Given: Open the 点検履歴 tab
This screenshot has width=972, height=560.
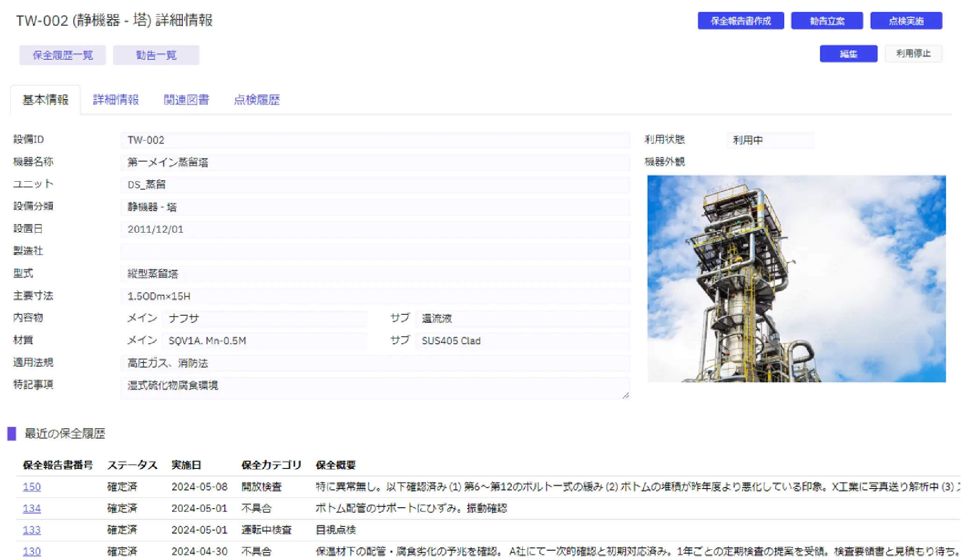Looking at the screenshot, I should click(x=257, y=99).
